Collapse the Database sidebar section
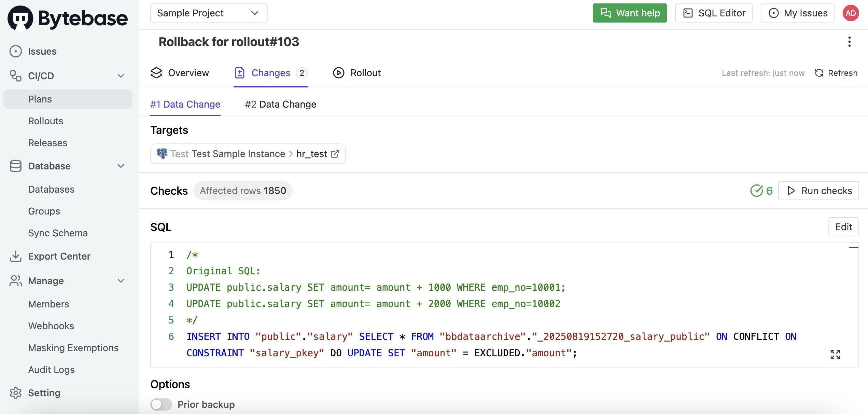 coord(121,166)
